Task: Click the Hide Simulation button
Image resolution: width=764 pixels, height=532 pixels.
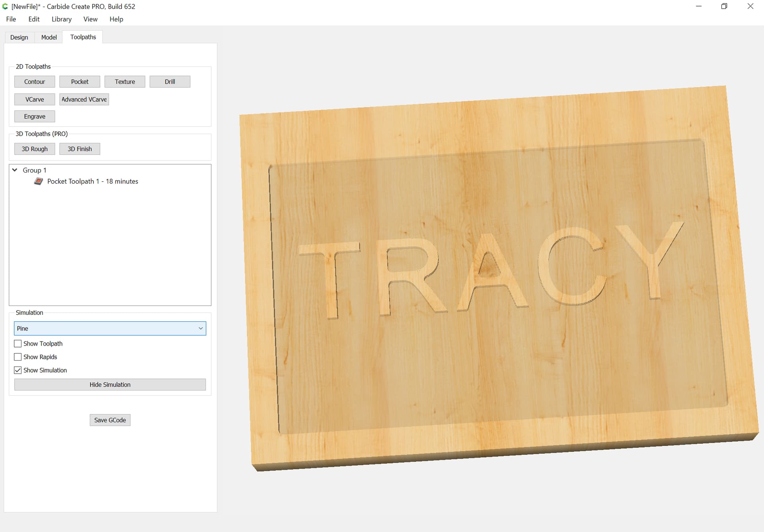Action: [110, 384]
